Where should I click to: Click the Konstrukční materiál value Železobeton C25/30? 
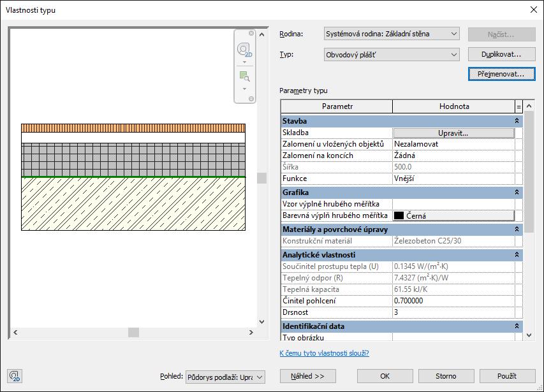[453, 240]
